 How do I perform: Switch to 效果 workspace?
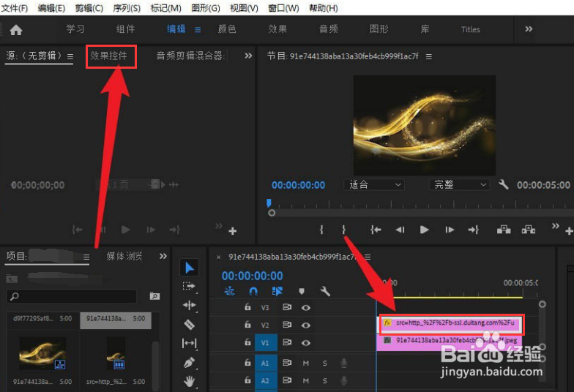point(277,29)
